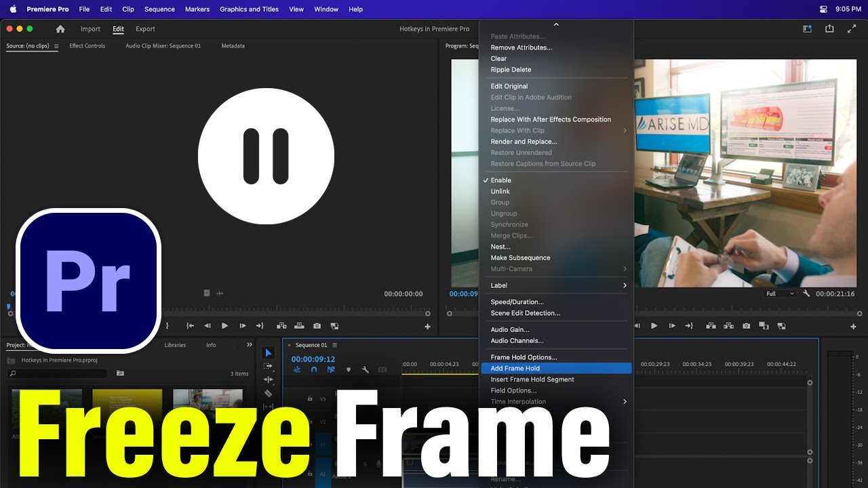
Task: Switch to Export workspace
Action: (145, 29)
